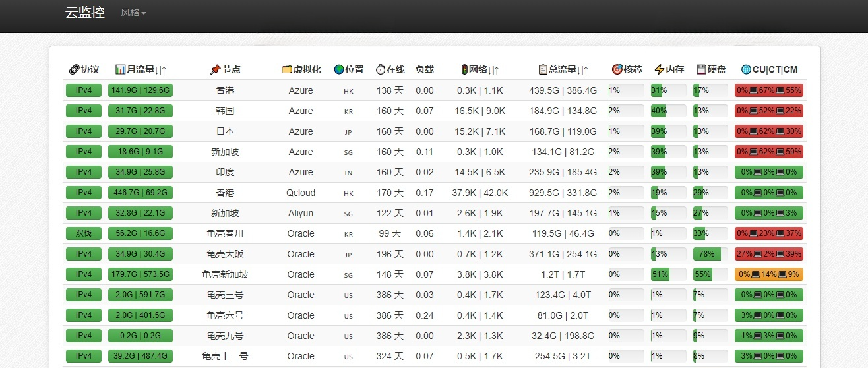This screenshot has height=368, width=868.
Task: Click the orange 0%|14%|9% packet loss badge
Action: pos(768,274)
